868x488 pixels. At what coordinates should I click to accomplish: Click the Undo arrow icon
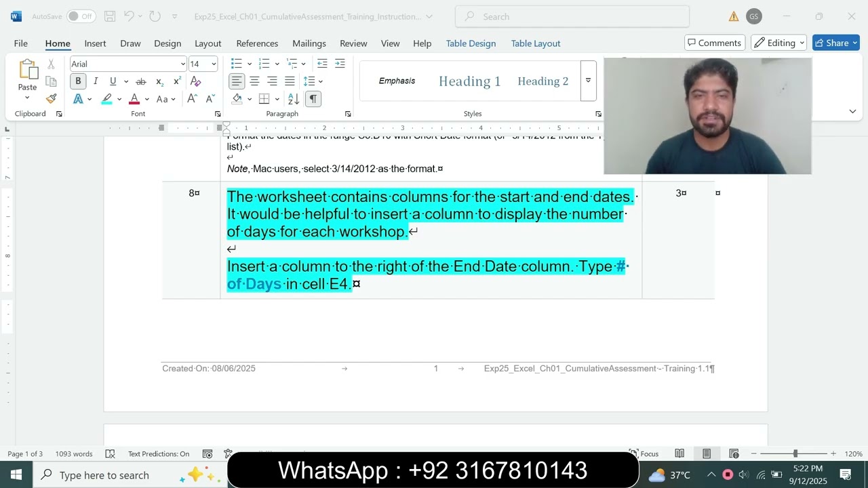(129, 16)
